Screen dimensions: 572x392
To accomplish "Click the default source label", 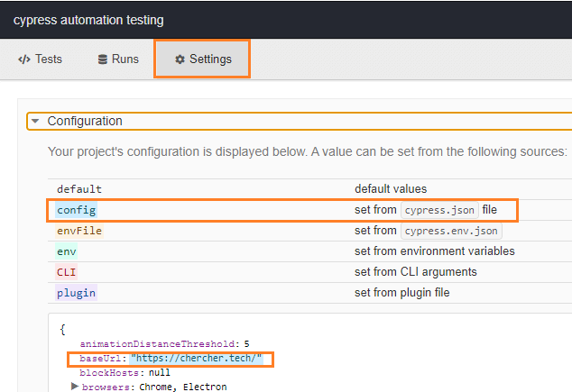I will (x=79, y=189).
